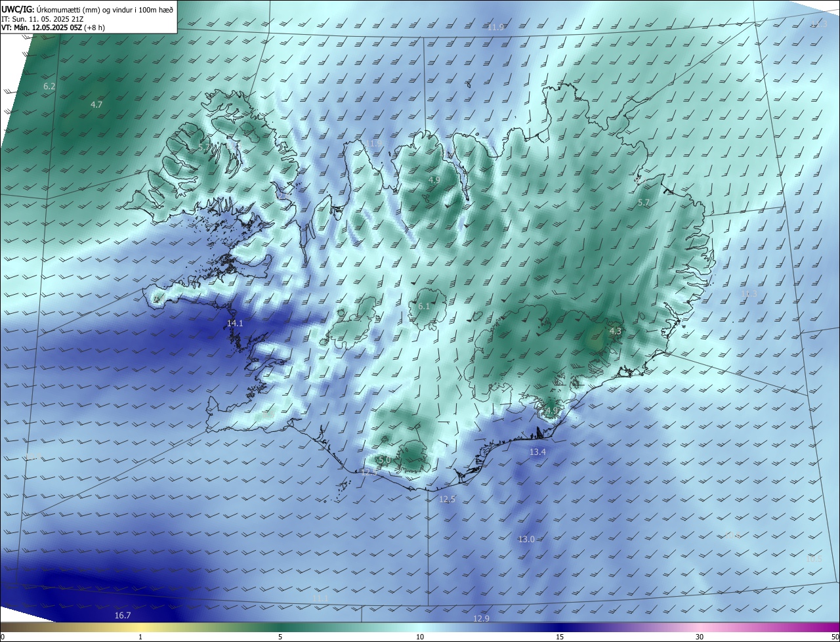Click the 14.1 value label over the dark blue area
This screenshot has height=642, width=840.
[235, 324]
